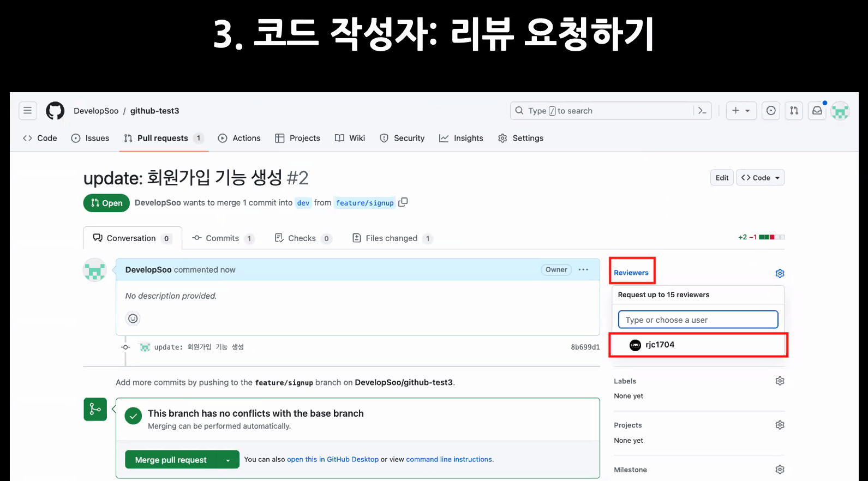
Task: Open the Projects tab
Action: pos(297,138)
